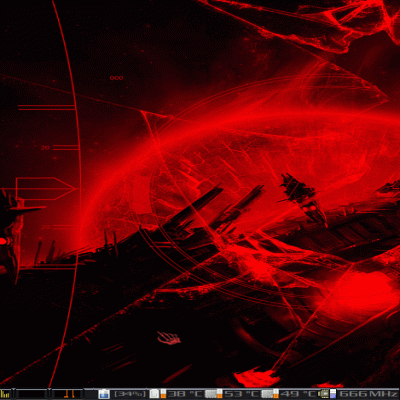Click the CPU chip frequency icon
400x400 pixels.
(x=323, y=394)
